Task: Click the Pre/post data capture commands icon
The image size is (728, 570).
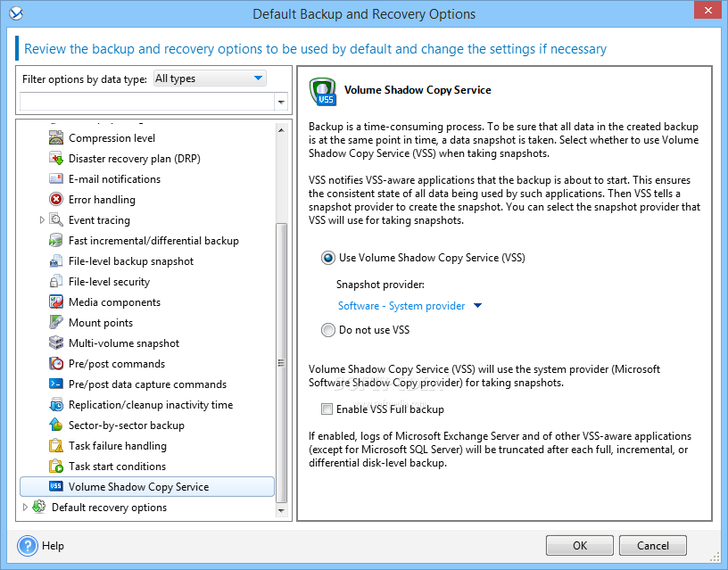Action: pyautogui.click(x=56, y=384)
